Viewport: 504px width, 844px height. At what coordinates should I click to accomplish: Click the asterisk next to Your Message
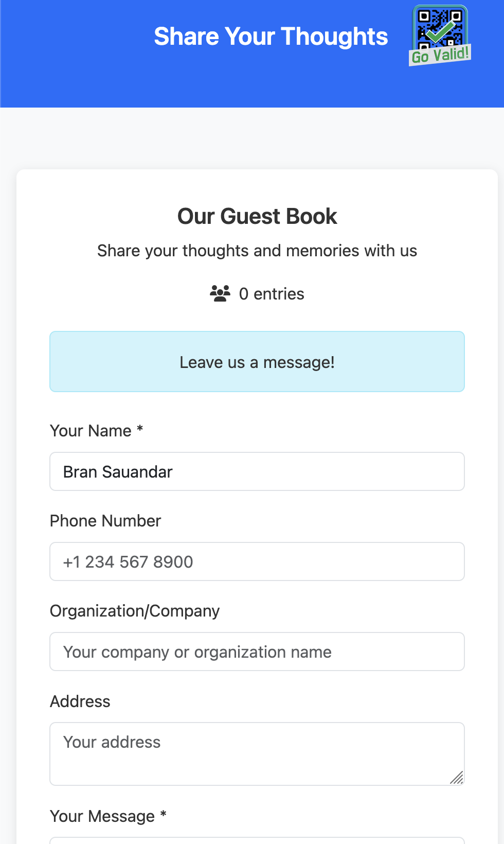click(163, 815)
